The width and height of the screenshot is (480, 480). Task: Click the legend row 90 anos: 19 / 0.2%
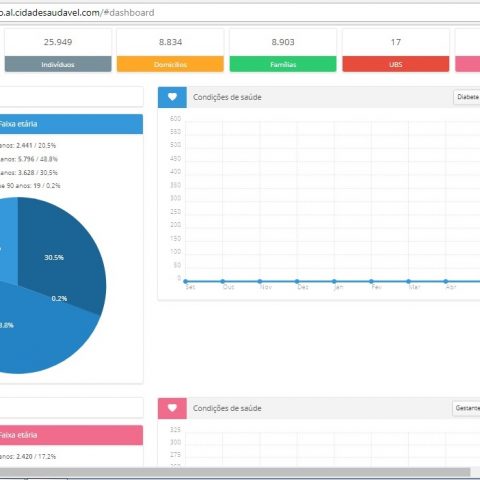[x=30, y=186]
